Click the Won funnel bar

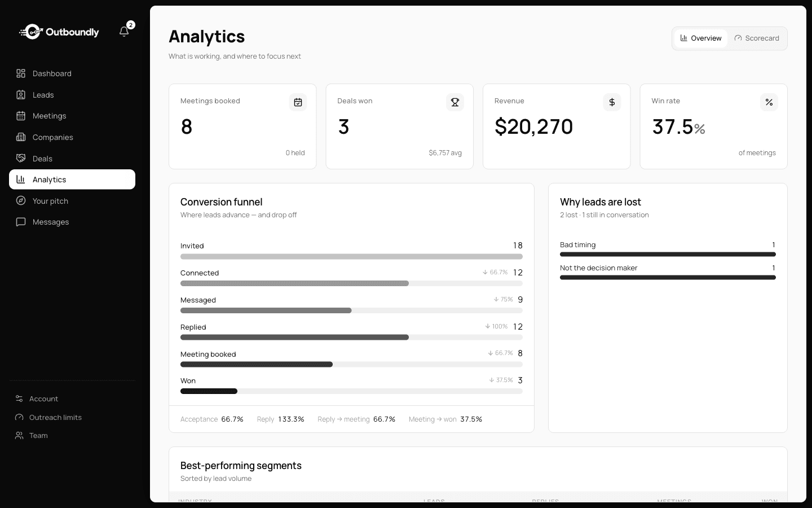(209, 391)
